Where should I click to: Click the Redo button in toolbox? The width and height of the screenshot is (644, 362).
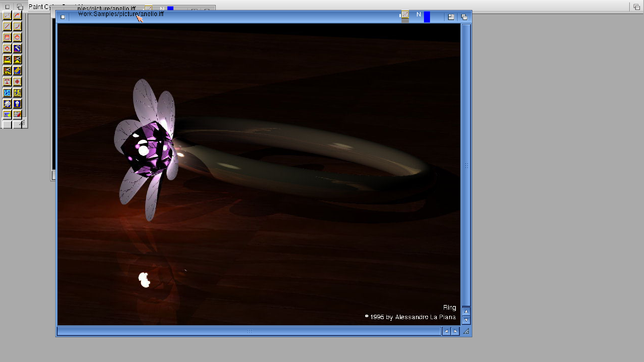point(17,93)
